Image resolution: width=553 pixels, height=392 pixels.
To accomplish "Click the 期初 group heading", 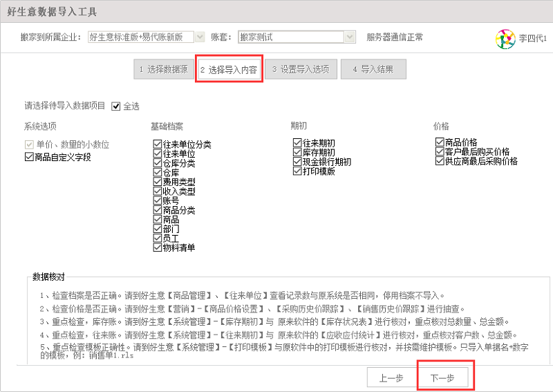I will (x=299, y=125).
